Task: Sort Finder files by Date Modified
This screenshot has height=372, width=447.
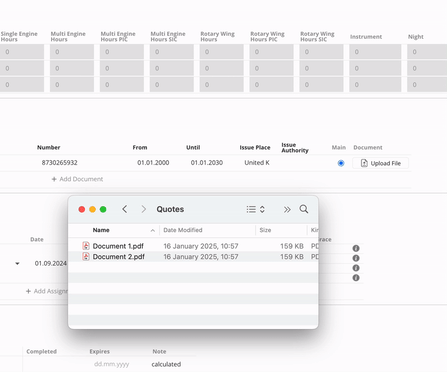Action: (183, 230)
